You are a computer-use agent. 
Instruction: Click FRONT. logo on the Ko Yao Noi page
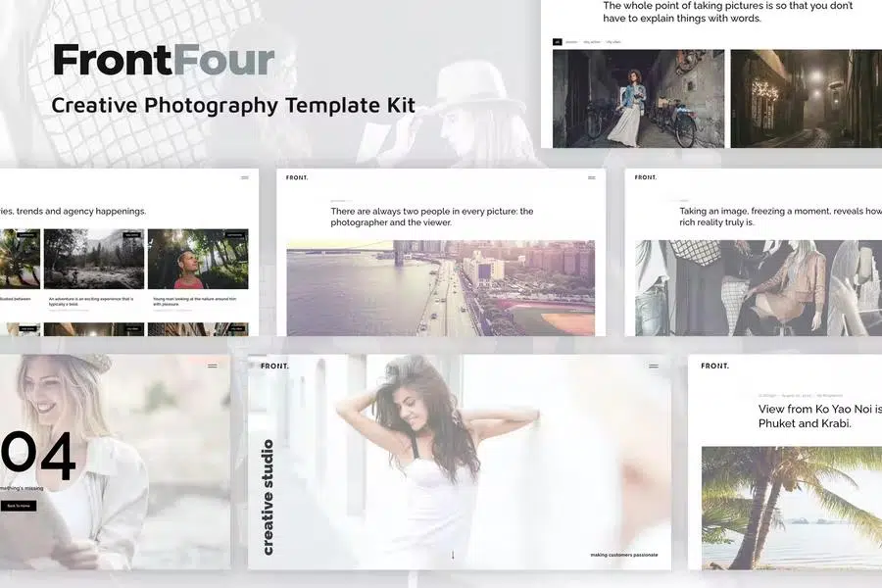[714, 366]
